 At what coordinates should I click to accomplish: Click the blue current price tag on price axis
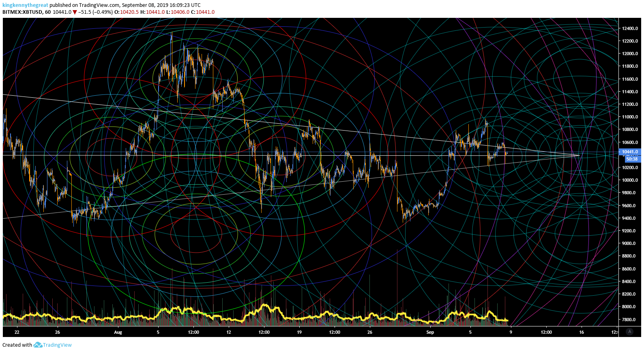(x=629, y=152)
